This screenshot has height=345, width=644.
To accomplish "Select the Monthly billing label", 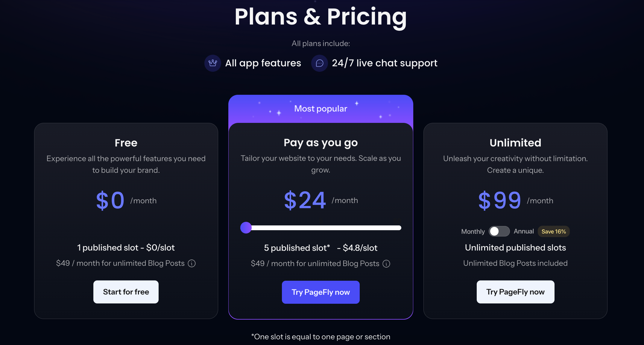I will coord(473,232).
